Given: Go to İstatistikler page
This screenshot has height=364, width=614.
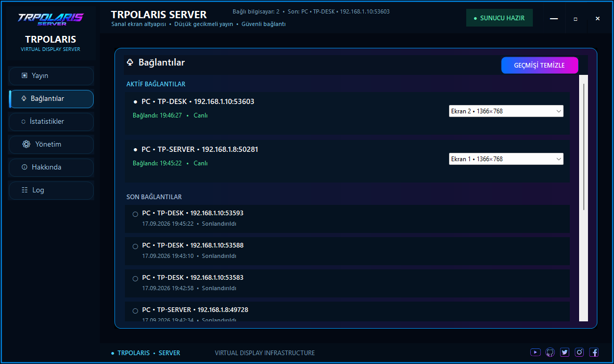Looking at the screenshot, I should (51, 122).
